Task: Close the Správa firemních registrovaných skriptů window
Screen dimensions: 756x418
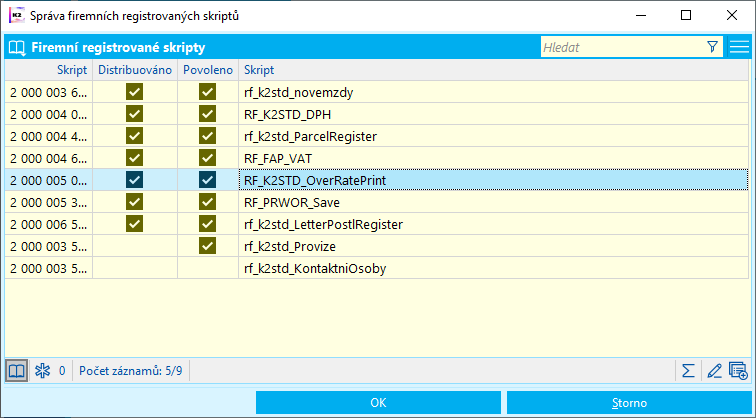Action: point(731,15)
